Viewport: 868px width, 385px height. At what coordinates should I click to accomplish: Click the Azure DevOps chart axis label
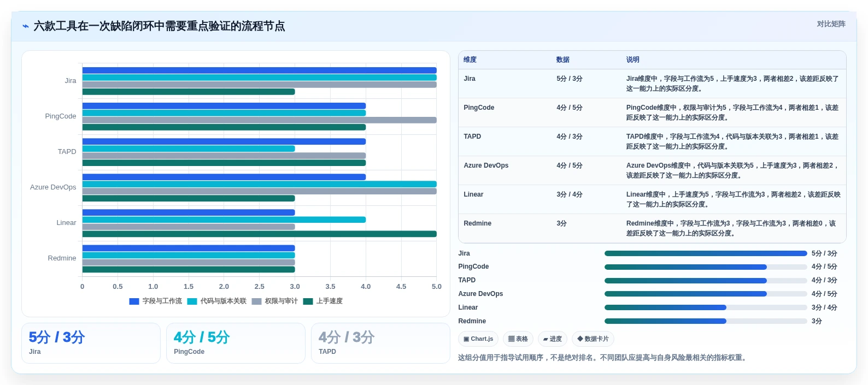53,187
